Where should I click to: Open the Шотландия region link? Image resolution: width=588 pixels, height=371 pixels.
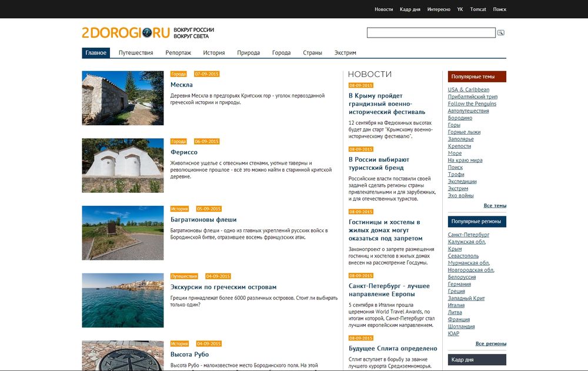click(461, 327)
